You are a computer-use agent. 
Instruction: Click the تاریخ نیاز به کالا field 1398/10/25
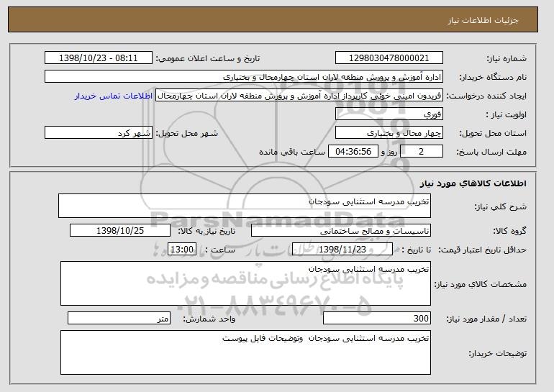pyautogui.click(x=120, y=231)
